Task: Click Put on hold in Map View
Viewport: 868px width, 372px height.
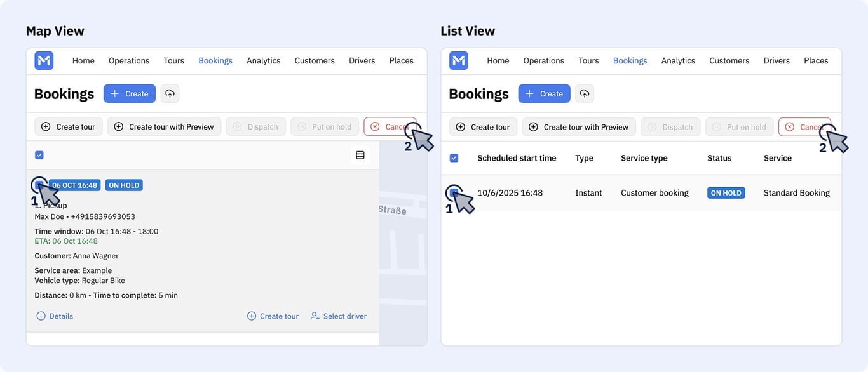Action: click(325, 126)
